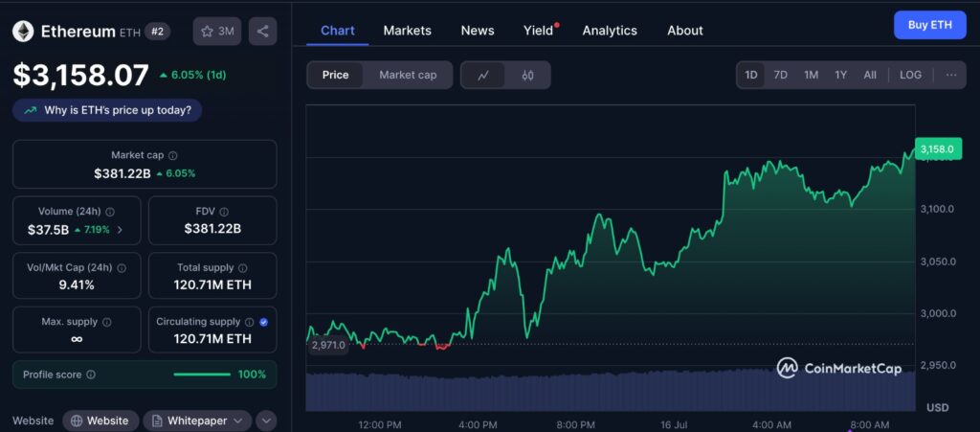This screenshot has width=980, height=432.
Task: Click the $381.22B market cap value
Action: pos(122,173)
